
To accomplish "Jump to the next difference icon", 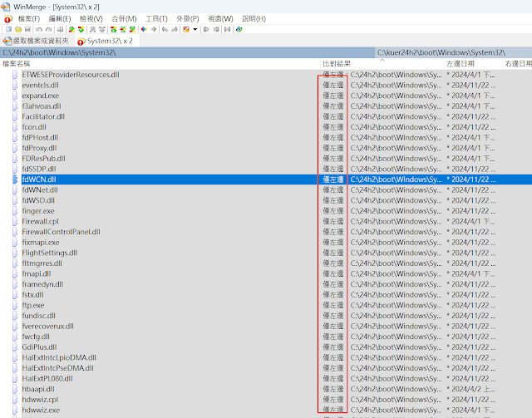I will (71, 30).
